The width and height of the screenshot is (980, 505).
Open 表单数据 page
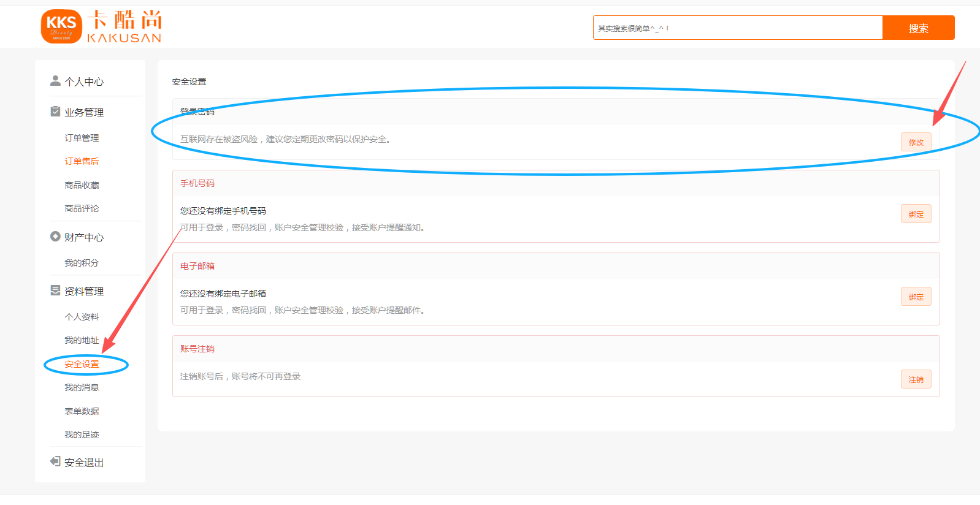(82, 411)
